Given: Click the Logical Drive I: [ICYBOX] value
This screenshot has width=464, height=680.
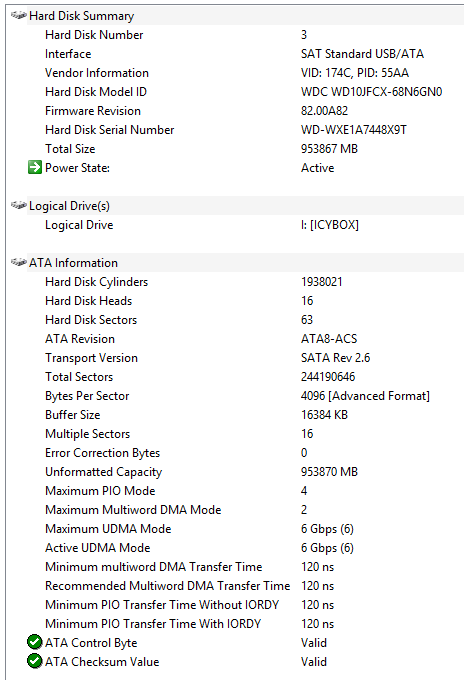Looking at the screenshot, I should (x=330, y=225).
